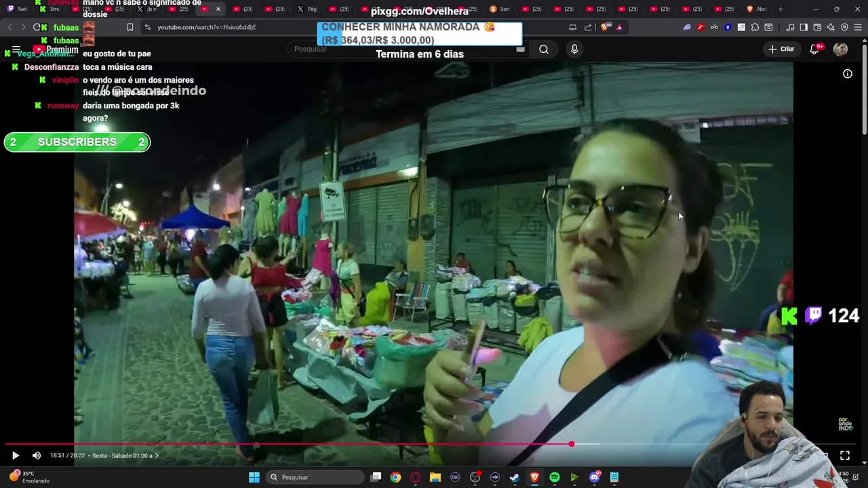Open Spotify from taskbar
Image resolution: width=868 pixels, height=488 pixels.
pyautogui.click(x=555, y=477)
